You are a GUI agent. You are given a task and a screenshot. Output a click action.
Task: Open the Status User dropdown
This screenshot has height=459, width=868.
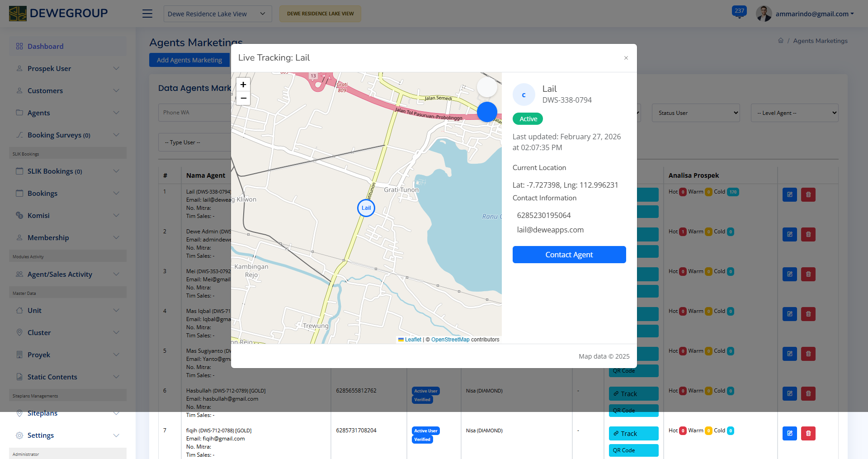coord(696,113)
